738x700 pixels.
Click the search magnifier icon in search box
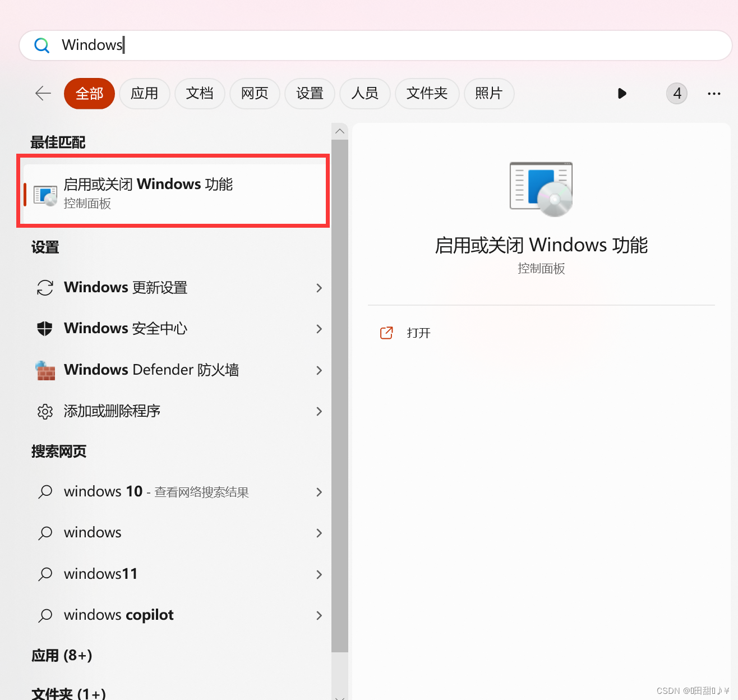42,45
